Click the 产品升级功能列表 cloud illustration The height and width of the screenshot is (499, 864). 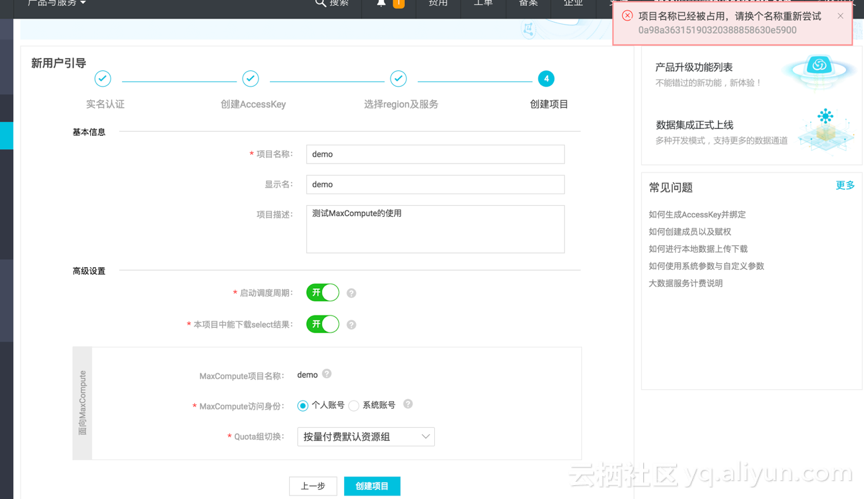(819, 72)
